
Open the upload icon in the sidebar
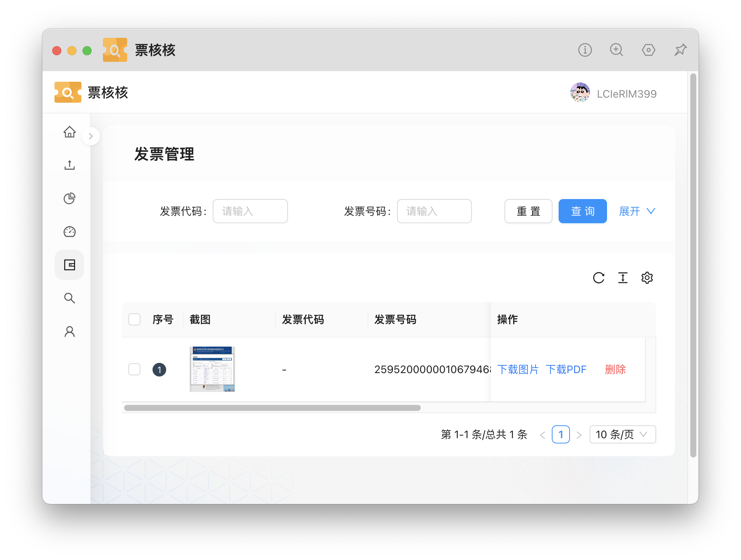(70, 165)
